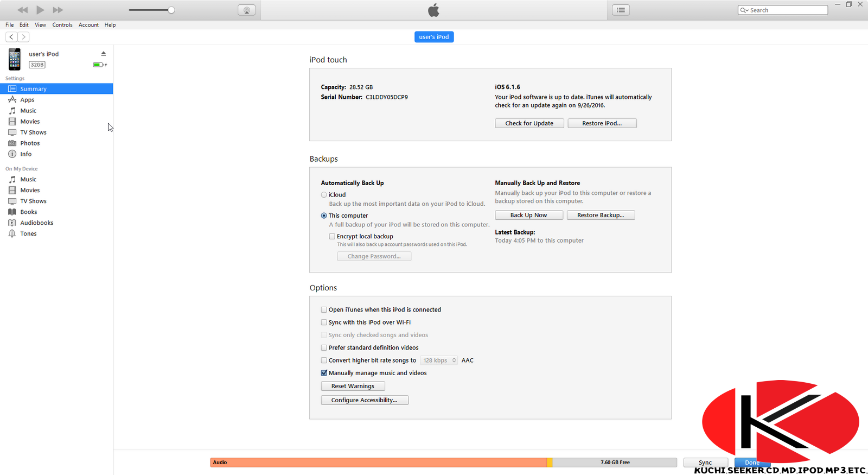The width and height of the screenshot is (868, 475).
Task: Open the TV Shows screen icon under Settings
Action: point(12,132)
